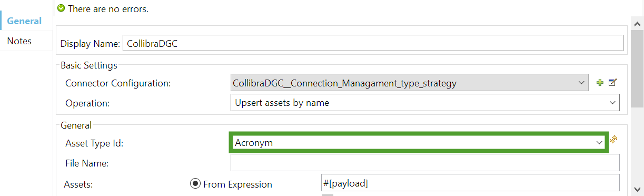
Task: Select the From Expression radio button
Action: coord(195,184)
